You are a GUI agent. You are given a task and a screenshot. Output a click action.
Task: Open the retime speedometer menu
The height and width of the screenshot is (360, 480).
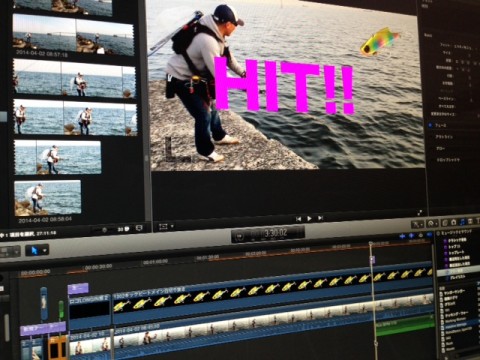433,223
